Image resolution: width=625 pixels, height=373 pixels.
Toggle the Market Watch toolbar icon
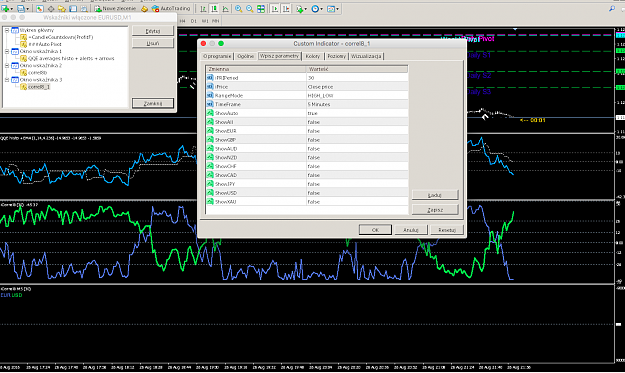[x=40, y=8]
